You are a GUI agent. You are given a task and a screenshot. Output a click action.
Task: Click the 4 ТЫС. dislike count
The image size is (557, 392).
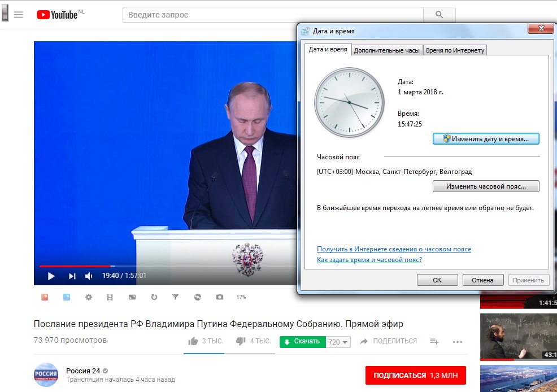click(260, 341)
